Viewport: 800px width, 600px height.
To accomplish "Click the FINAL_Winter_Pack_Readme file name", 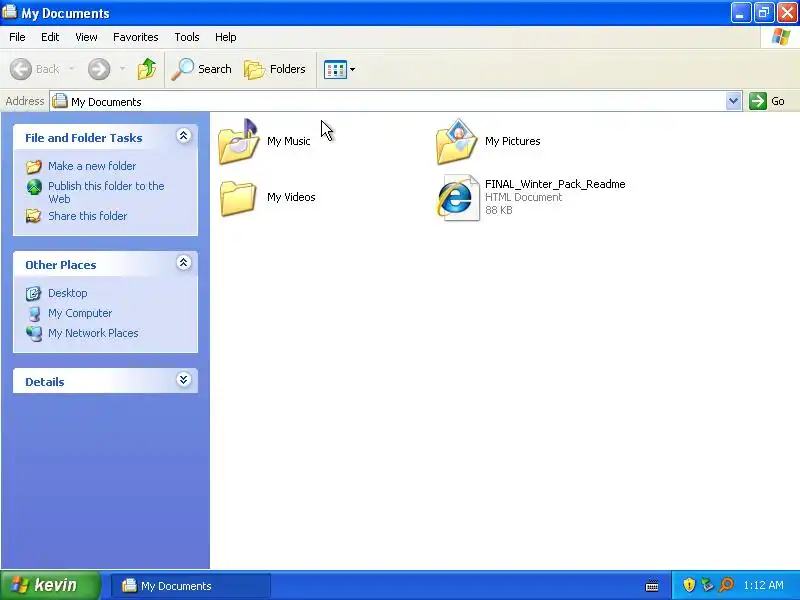I will tap(555, 184).
